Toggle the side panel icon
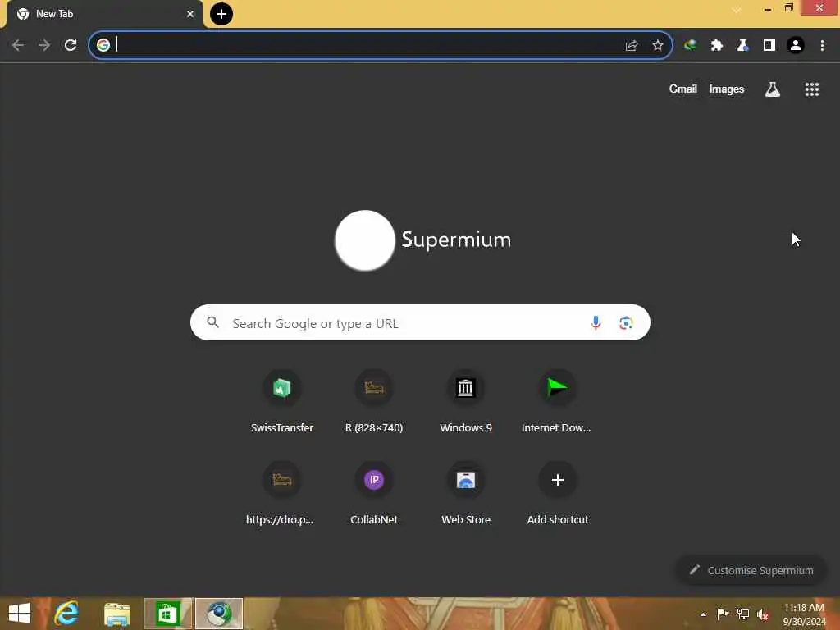 (769, 46)
